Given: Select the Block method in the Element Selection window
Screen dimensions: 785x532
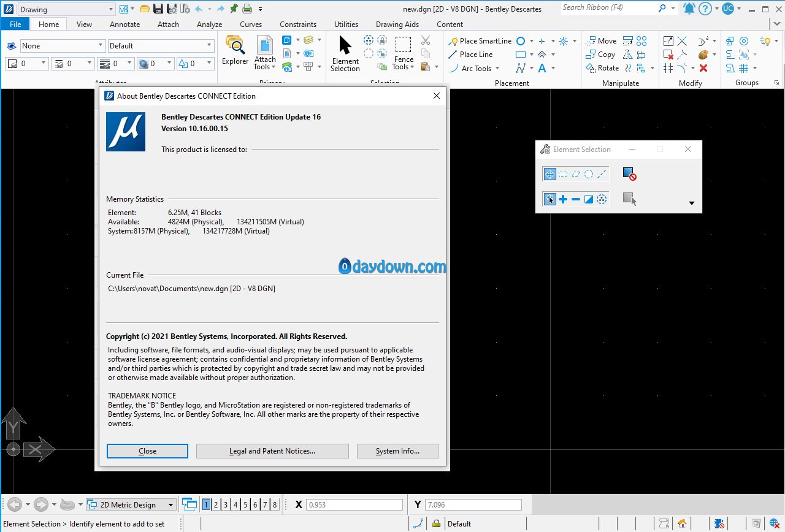Looking at the screenshot, I should pyautogui.click(x=563, y=174).
